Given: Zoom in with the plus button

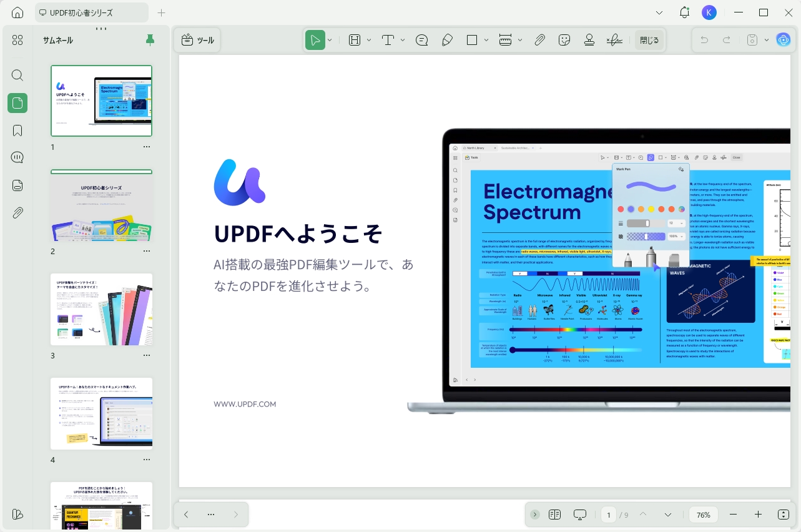Looking at the screenshot, I should point(758,515).
